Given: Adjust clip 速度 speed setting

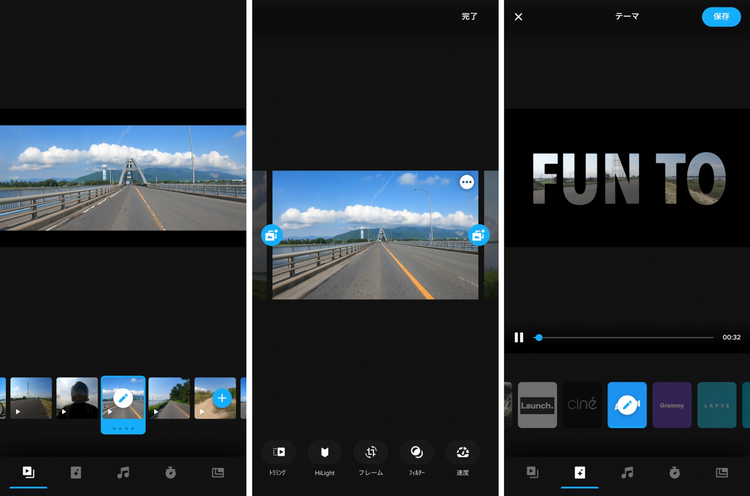Looking at the screenshot, I should [x=462, y=452].
